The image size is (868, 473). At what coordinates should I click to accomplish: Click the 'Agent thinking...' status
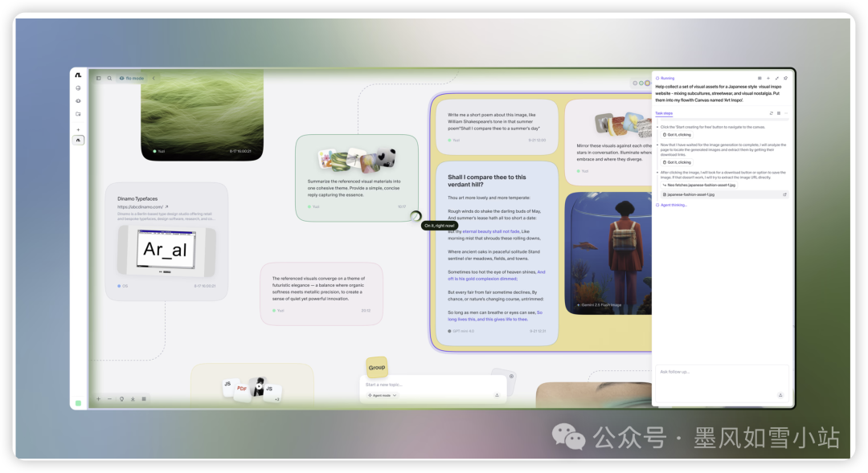[671, 205]
